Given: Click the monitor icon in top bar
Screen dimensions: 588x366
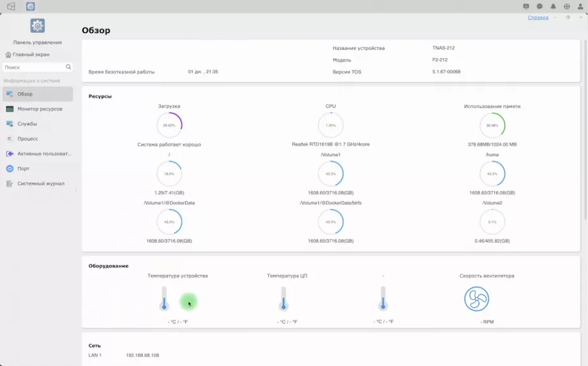Looking at the screenshot, I should tap(526, 6).
